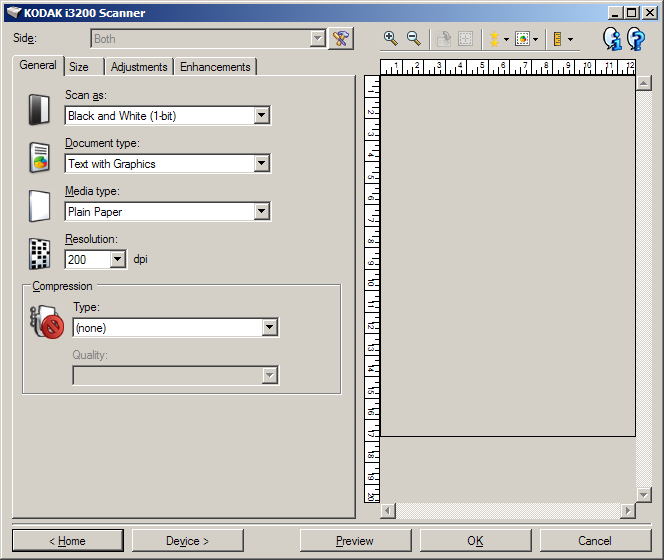Click the Resolution dot-pattern icon
664x560 pixels.
[x=39, y=254]
